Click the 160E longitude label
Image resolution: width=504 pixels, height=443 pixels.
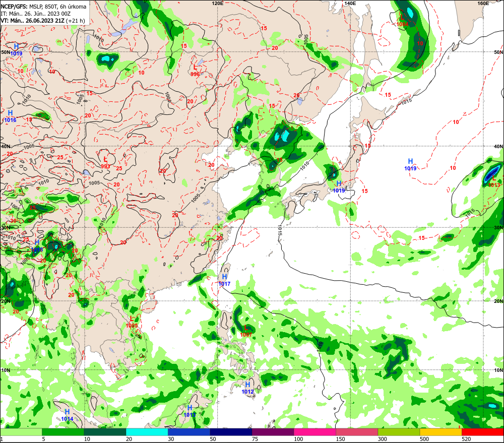click(x=483, y=3)
